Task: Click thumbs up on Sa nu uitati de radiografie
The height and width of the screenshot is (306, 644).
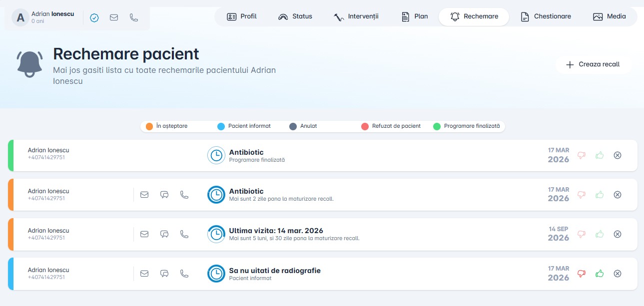Action: [600, 274]
